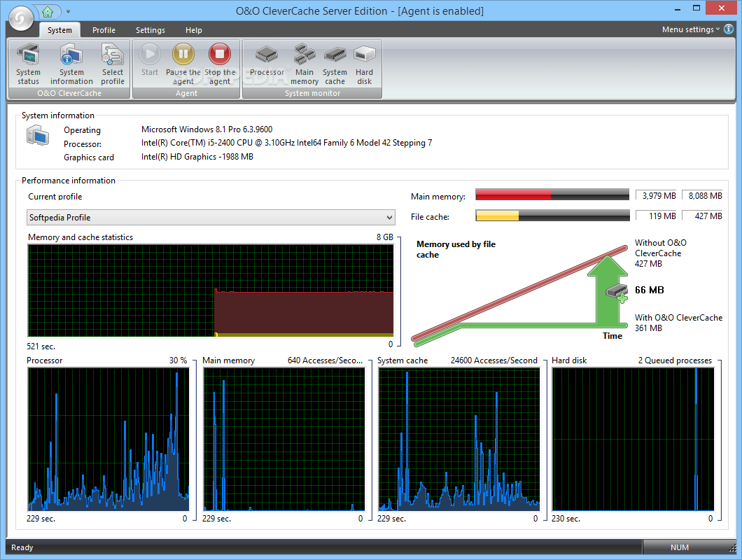Open the System cache monitor

pos(335,64)
